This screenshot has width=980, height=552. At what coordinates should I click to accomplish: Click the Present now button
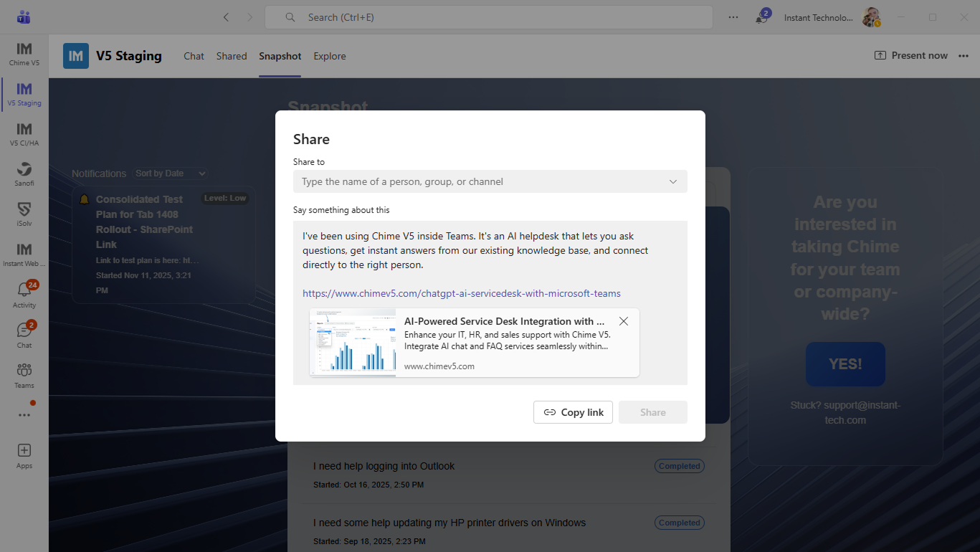[x=910, y=56]
